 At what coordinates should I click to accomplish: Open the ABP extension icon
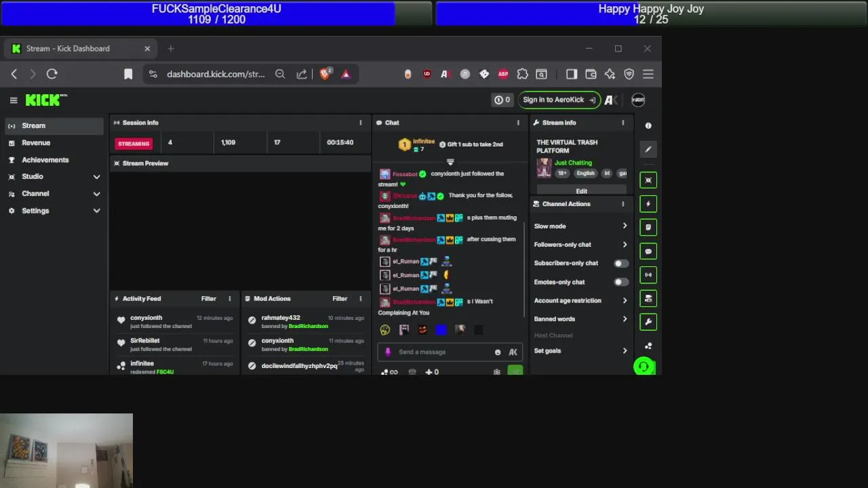click(x=503, y=74)
